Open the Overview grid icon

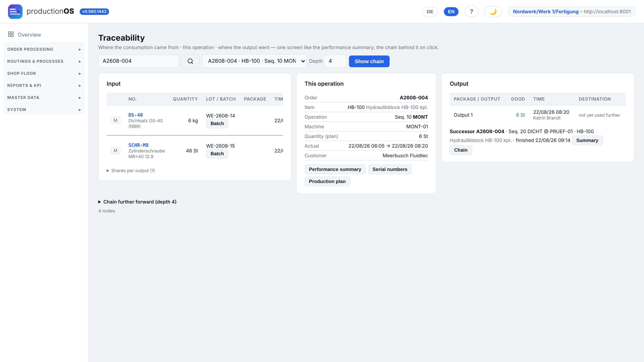(11, 34)
